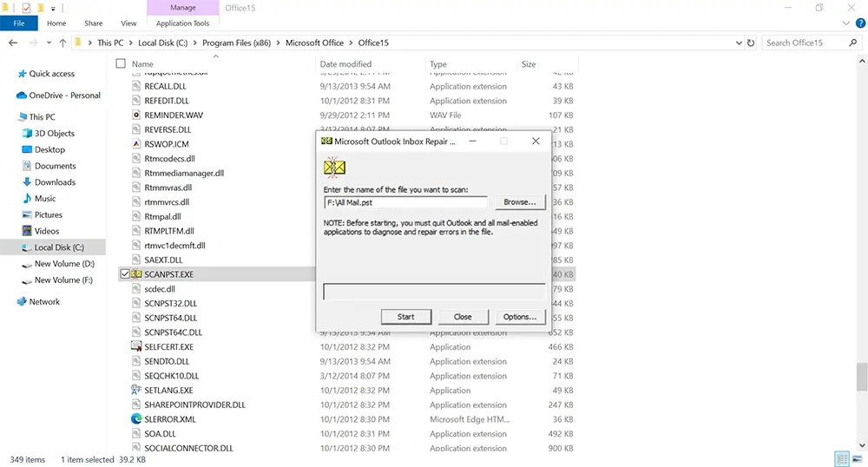Click the REMINDER.WAV audio file icon
This screenshot has height=467, width=868.
(136, 115)
